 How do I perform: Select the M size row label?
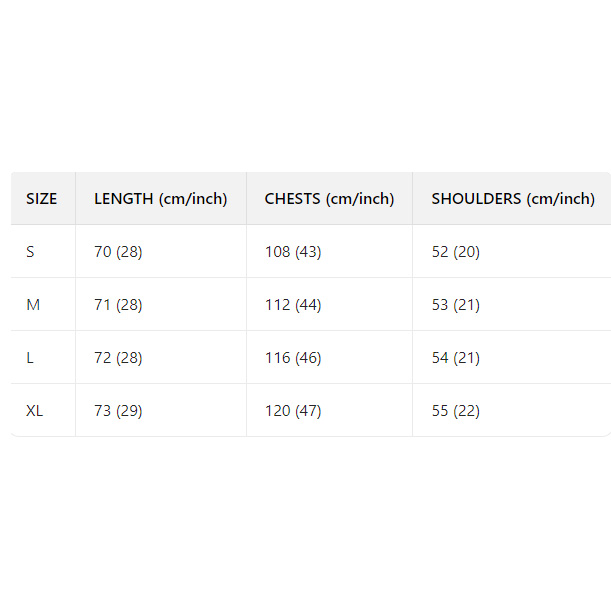pos(33,305)
